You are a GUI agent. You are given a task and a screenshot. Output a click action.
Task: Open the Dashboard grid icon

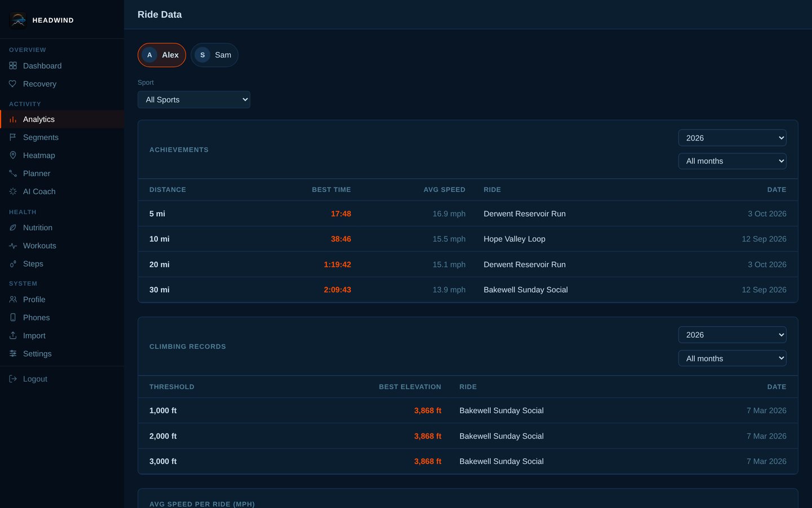13,66
